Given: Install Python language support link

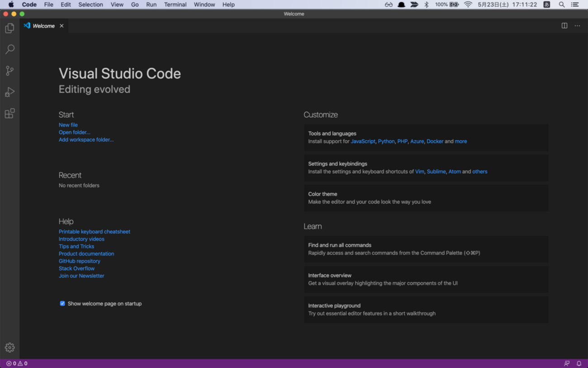Looking at the screenshot, I should [386, 141].
